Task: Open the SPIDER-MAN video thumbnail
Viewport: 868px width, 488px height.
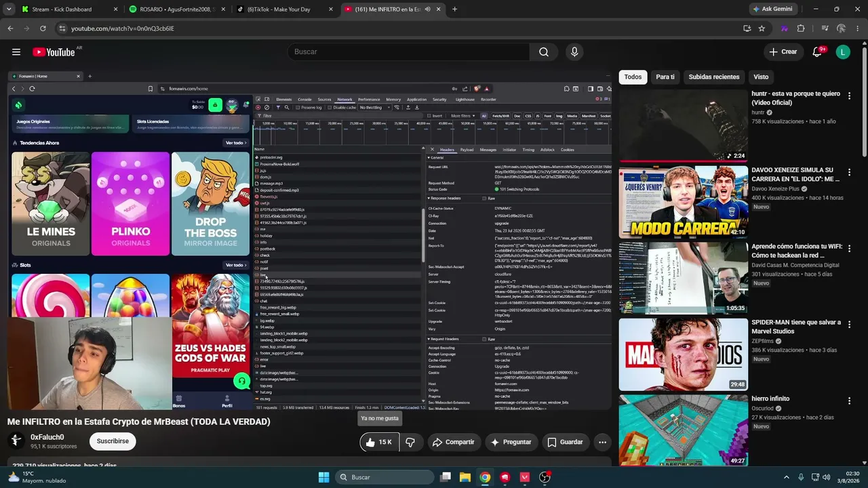Action: coord(683,354)
